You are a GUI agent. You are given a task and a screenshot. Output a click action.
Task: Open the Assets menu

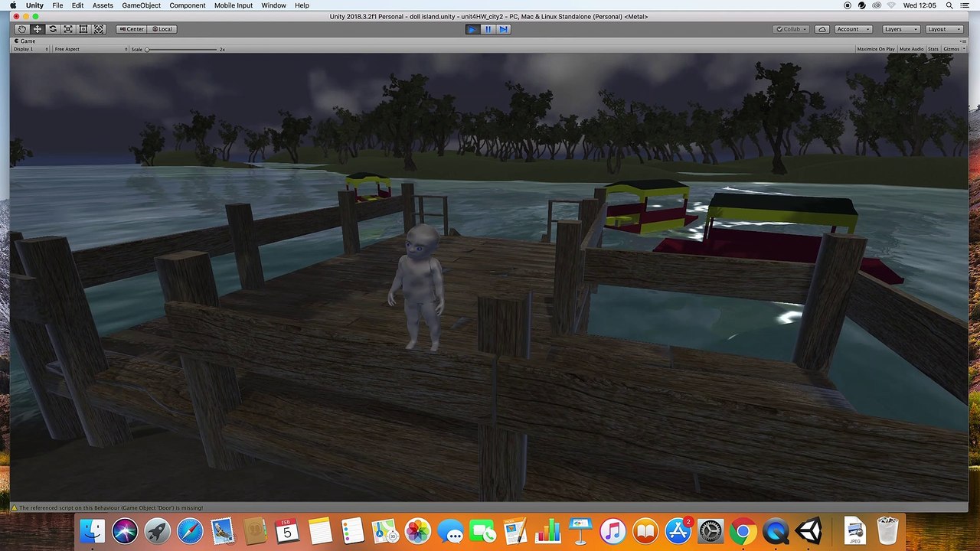[103, 5]
